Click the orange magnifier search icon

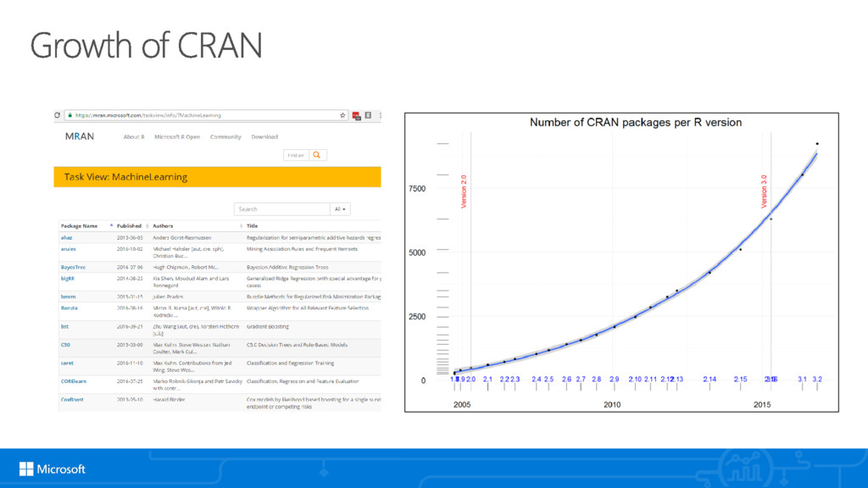[317, 155]
